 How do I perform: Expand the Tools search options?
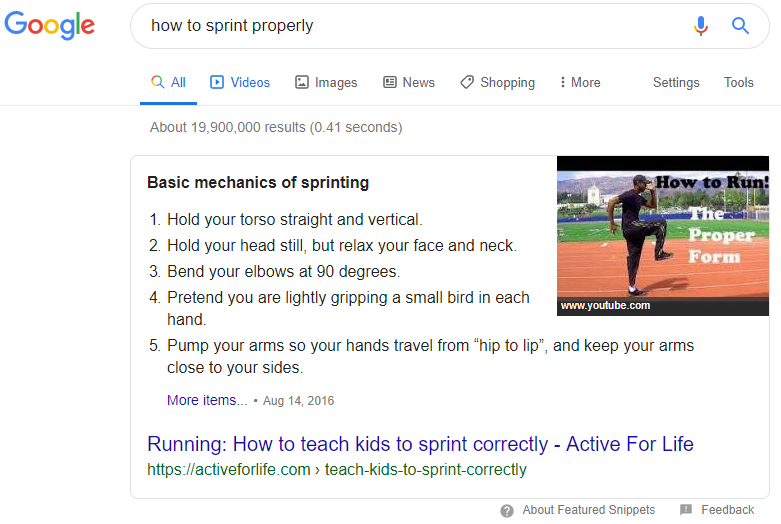738,82
